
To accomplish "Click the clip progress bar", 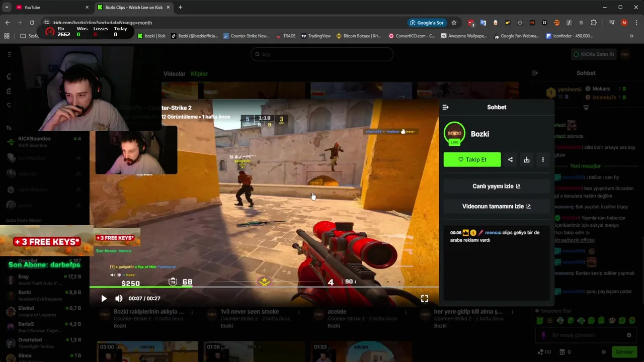I will [264, 287].
